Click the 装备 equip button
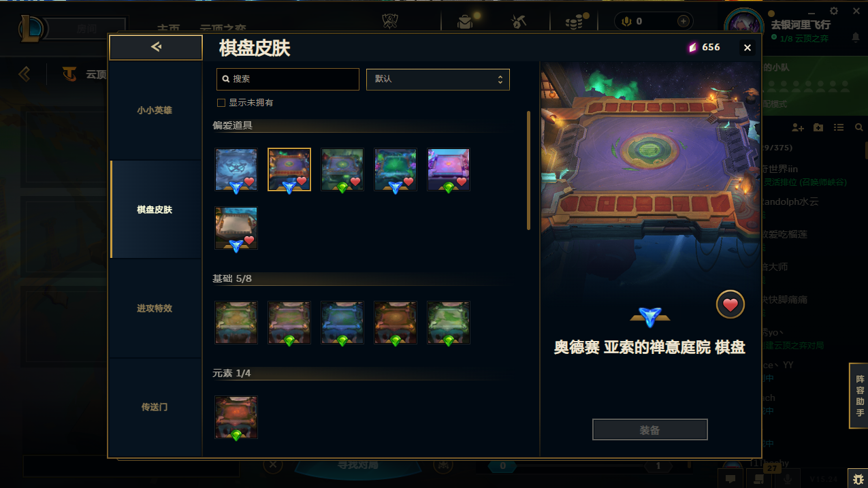Image resolution: width=868 pixels, height=488 pixels. [650, 430]
